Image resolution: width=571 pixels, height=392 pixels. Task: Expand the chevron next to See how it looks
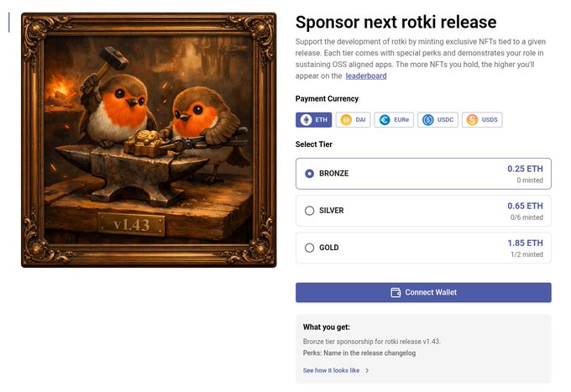367,370
